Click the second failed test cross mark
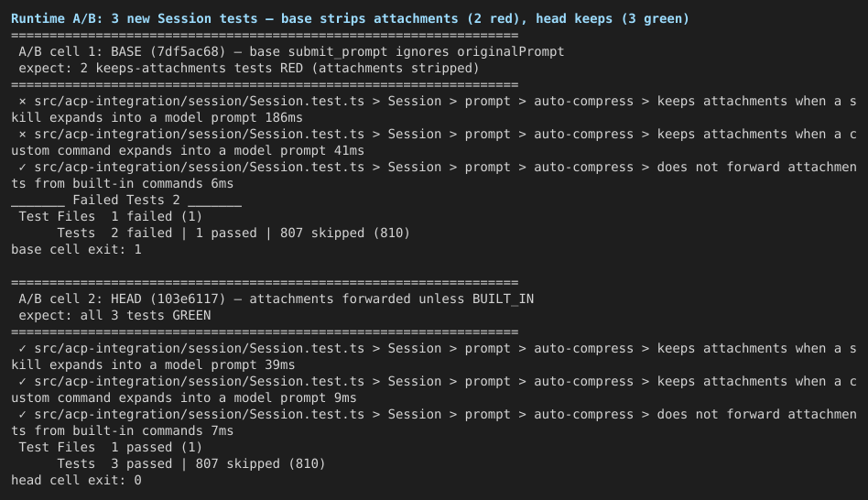Screen dimensions: 868x500 [23, 135]
